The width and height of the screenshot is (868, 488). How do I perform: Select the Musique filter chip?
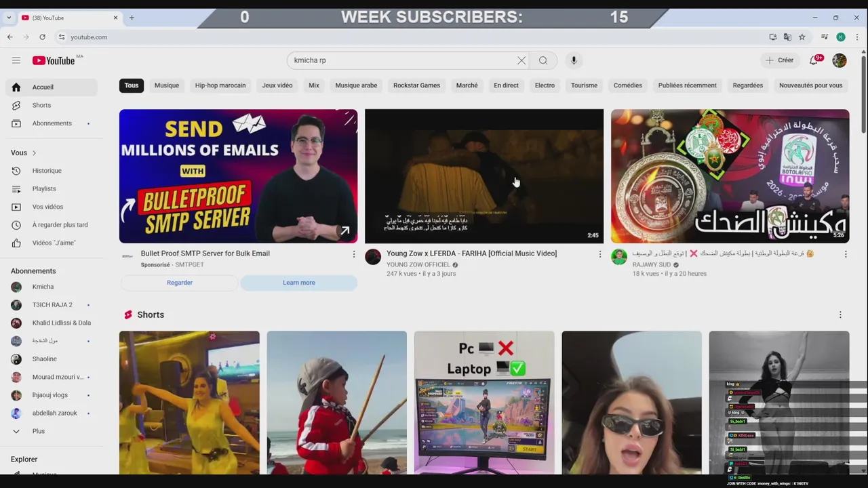[167, 85]
